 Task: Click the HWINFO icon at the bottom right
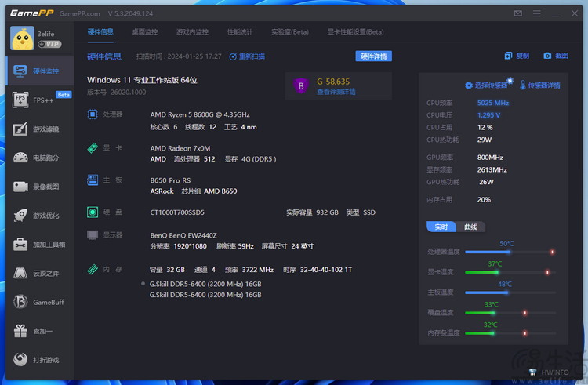532,372
